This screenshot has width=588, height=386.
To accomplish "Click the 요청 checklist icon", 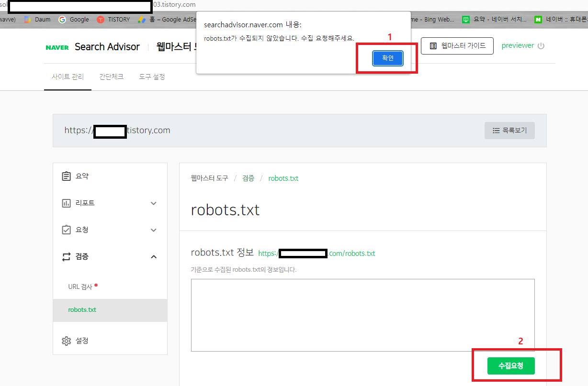I will (66, 230).
